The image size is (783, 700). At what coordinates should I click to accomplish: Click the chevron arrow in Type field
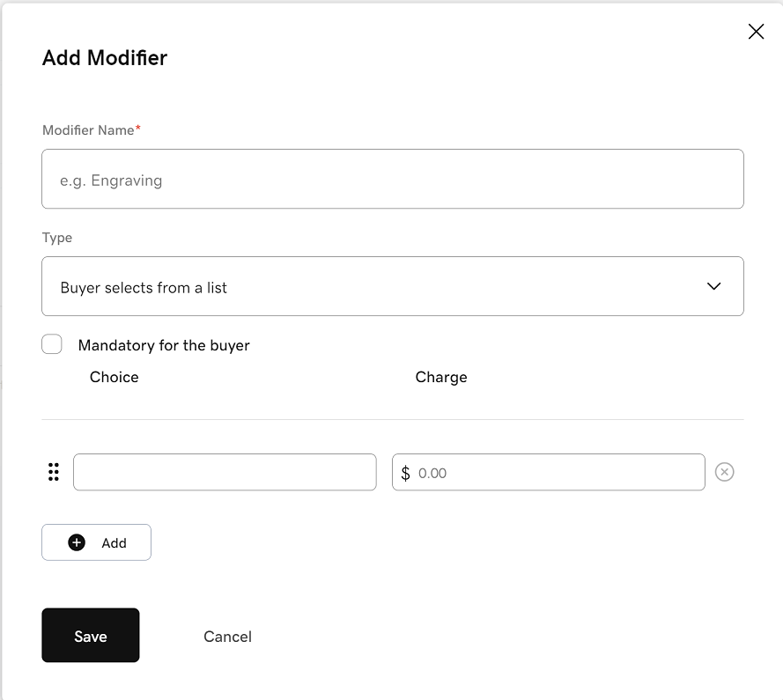coord(713,286)
